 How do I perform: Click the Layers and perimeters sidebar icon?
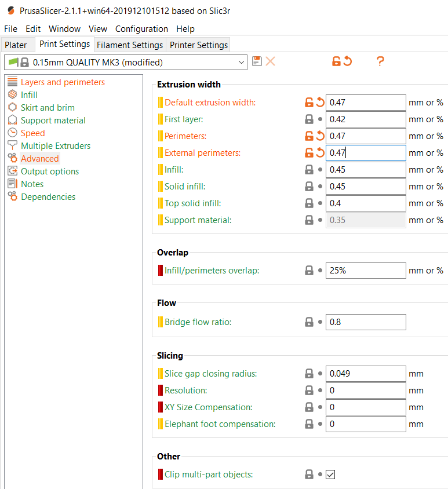(x=13, y=81)
